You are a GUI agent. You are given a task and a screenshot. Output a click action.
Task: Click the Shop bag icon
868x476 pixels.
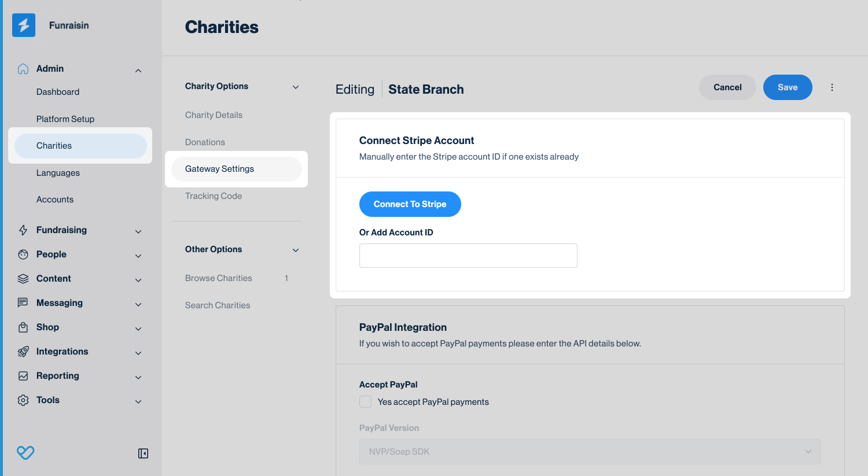click(x=23, y=327)
